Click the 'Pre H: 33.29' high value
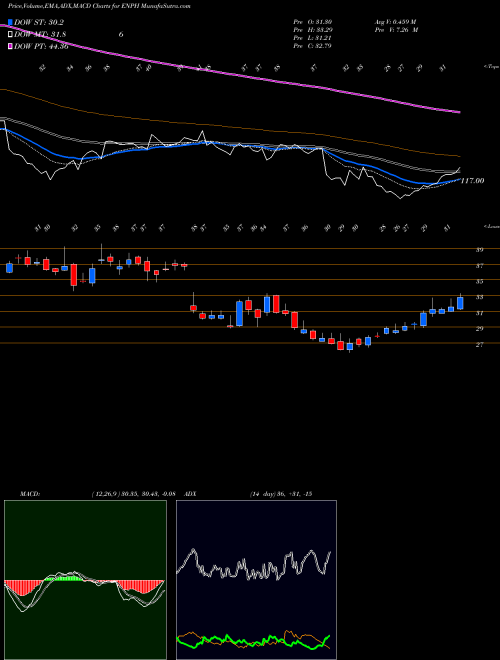 click(313, 30)
